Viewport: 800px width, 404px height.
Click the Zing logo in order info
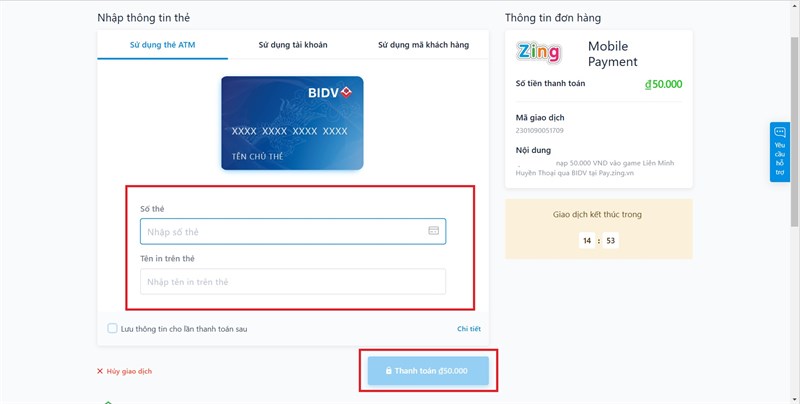click(539, 53)
